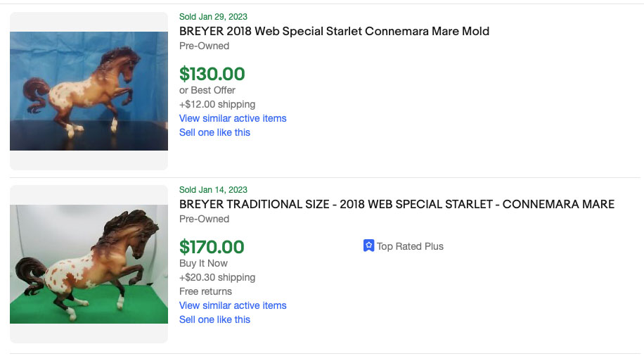This screenshot has width=644, height=356.
Task: Open the 'BREYER TRADITIONAL SIZE' listing title
Action: point(397,204)
